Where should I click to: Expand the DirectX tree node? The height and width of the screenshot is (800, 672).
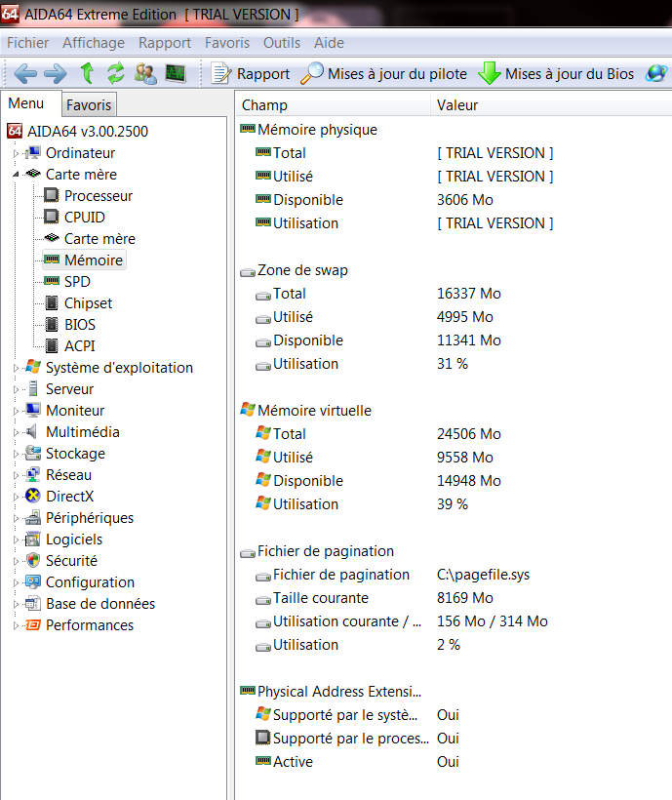[x=16, y=497]
